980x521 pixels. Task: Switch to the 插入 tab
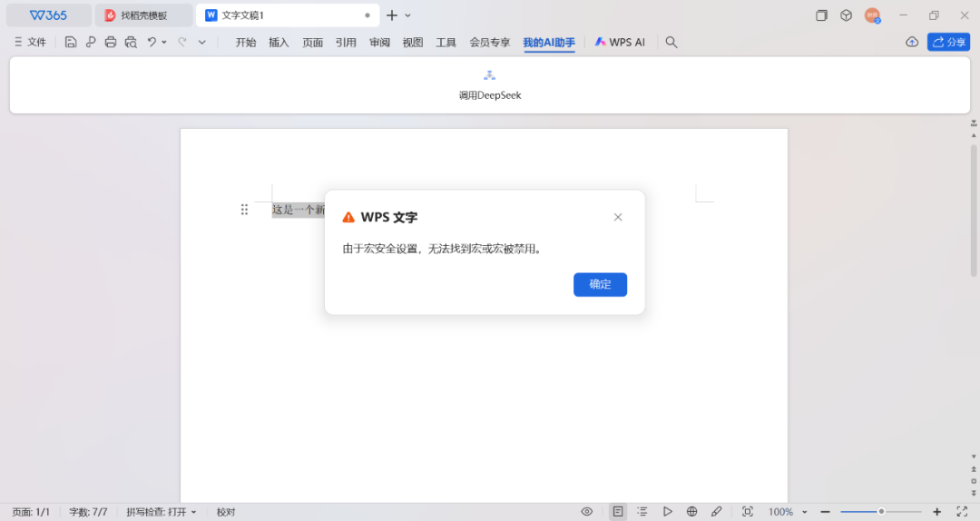(279, 42)
